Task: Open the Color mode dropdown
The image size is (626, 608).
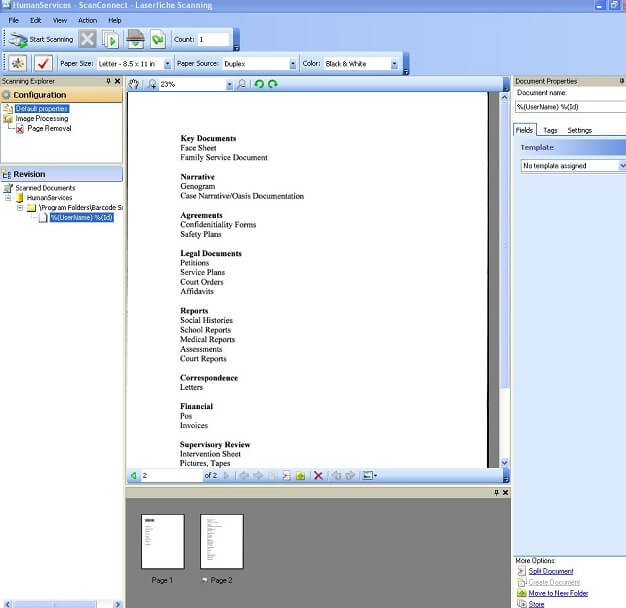Action: click(x=394, y=64)
